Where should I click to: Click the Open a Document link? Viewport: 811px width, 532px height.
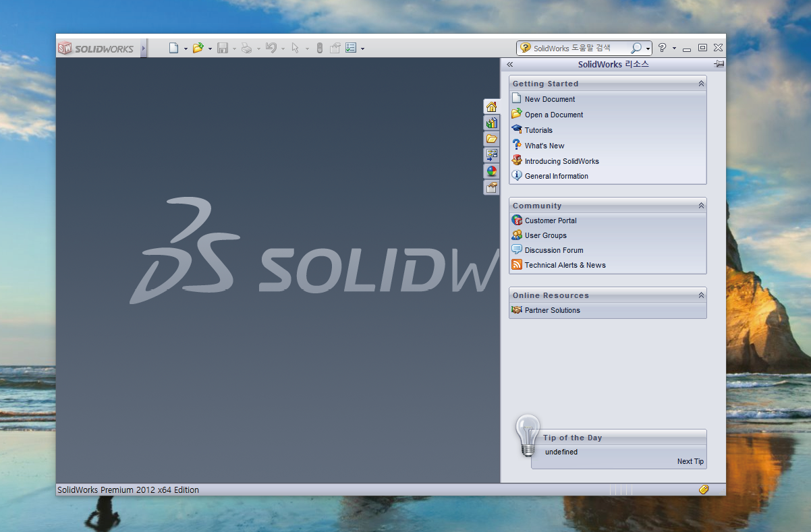(554, 115)
